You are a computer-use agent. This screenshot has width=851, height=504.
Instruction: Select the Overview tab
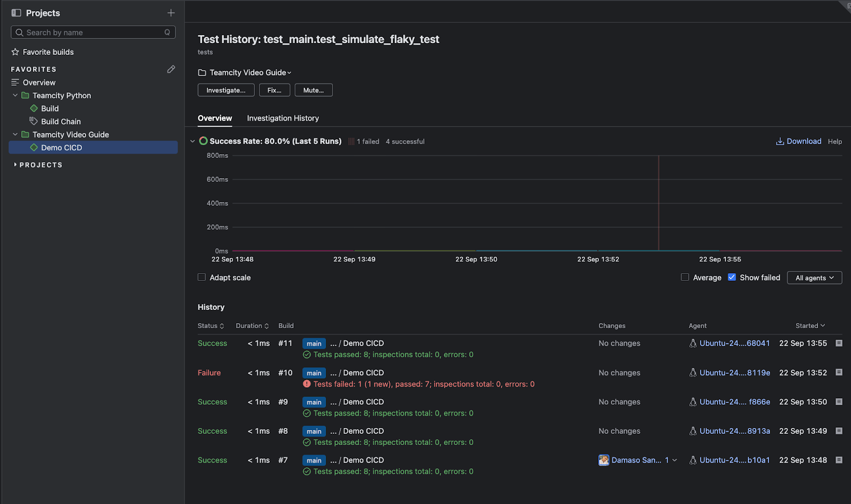tap(215, 118)
